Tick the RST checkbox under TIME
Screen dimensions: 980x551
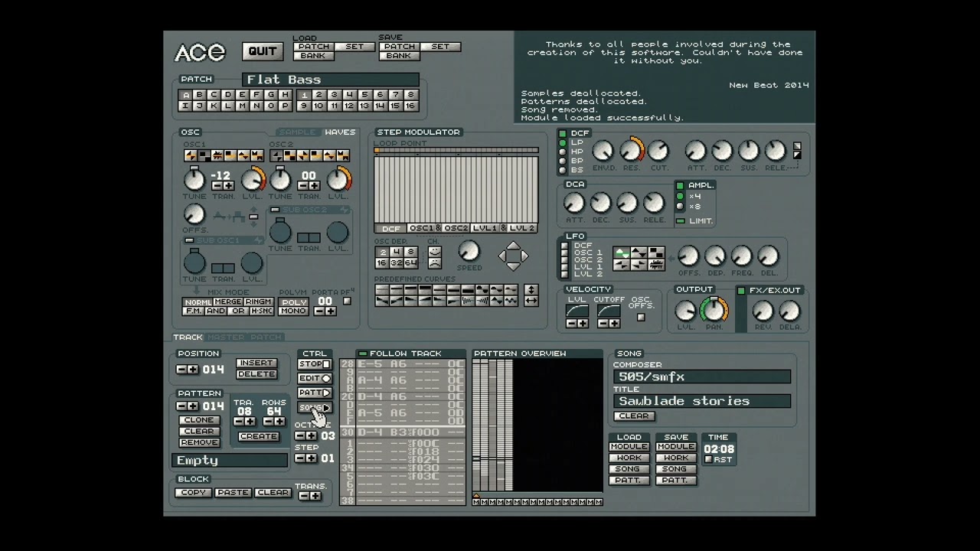pyautogui.click(x=708, y=460)
